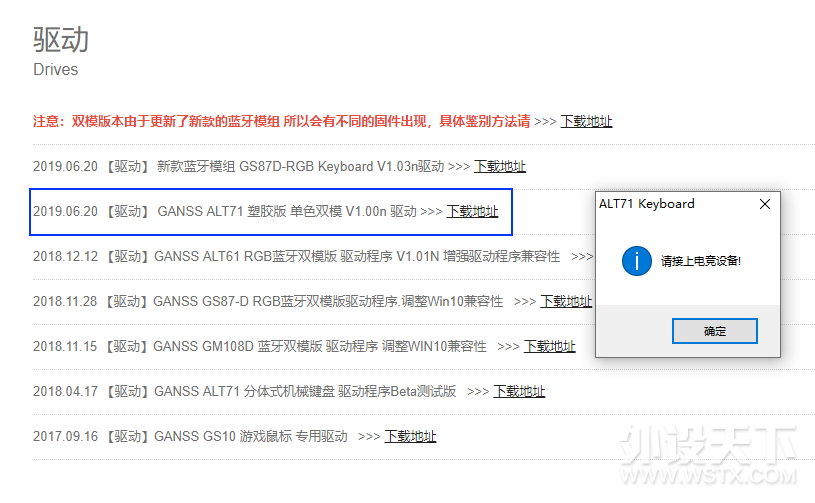Click the GANSS ALT71 塑胶版 entry text

click(x=225, y=211)
